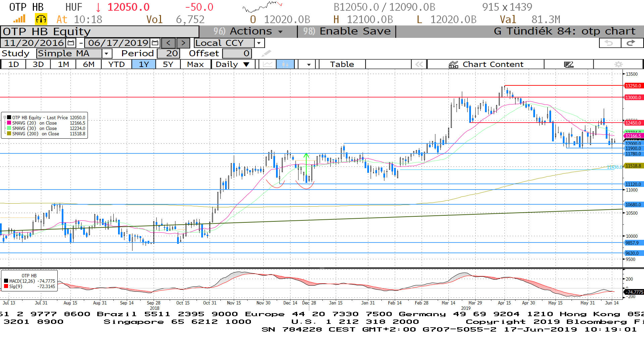Viewport: 644px width, 348px height.
Task: Click the 10680.0 blue price level label
Action: (x=633, y=205)
